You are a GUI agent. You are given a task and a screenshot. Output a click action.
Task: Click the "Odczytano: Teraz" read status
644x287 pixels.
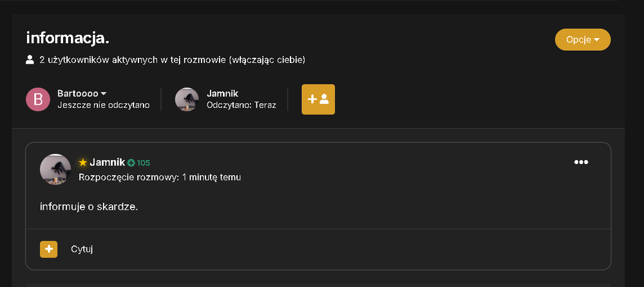[241, 106]
